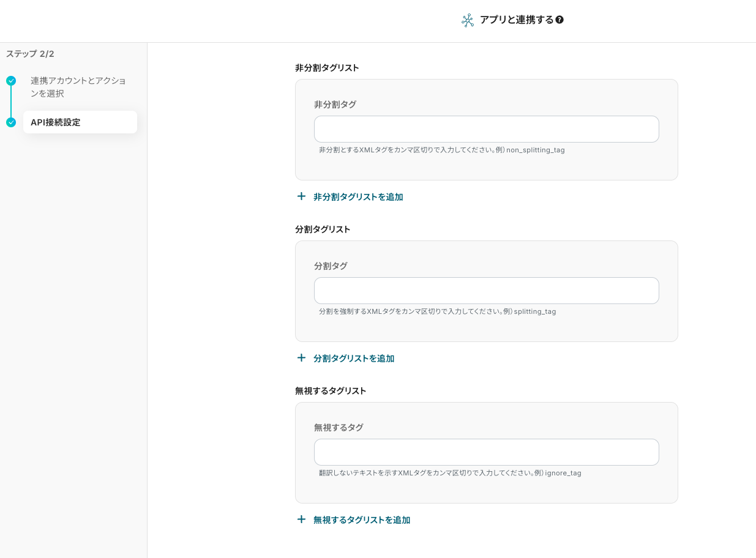Click the 分割タグリスト section heading
This screenshot has width=756, height=558.
[x=323, y=229]
